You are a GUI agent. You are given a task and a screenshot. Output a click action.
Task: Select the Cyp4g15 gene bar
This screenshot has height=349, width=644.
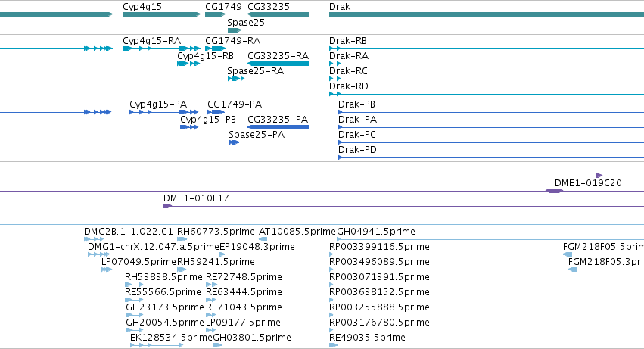pyautogui.click(x=161, y=14)
